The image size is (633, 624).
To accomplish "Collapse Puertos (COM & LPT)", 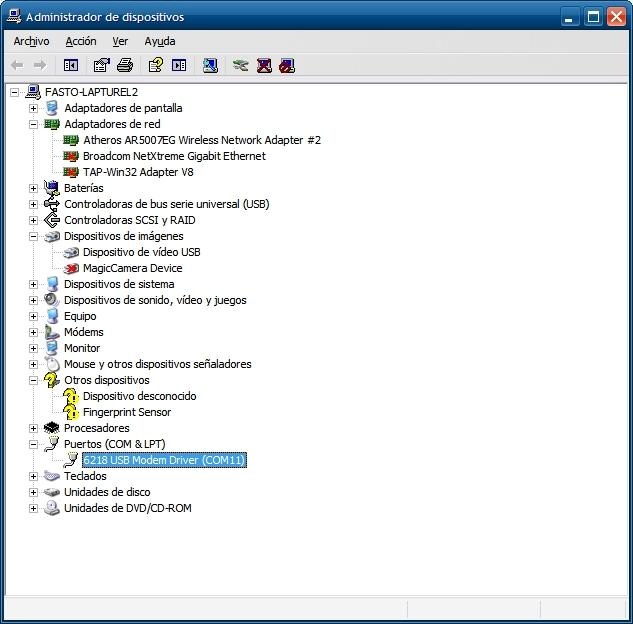I will click(x=33, y=444).
